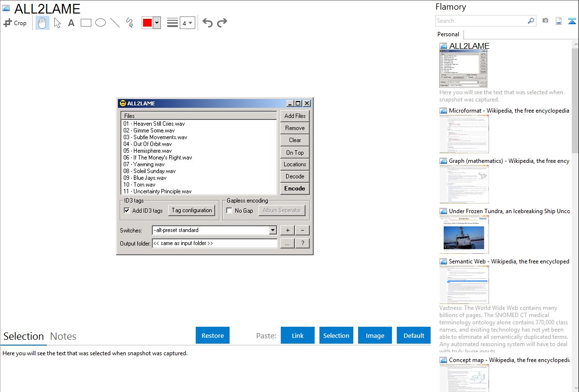The image size is (579, 392).
Task: Select the straight line tool
Action: tap(115, 23)
